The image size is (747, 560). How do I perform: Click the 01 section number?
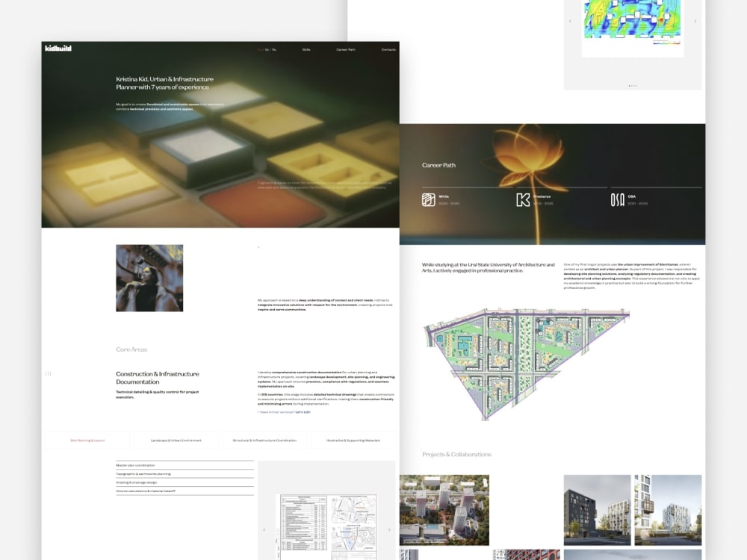tap(48, 374)
